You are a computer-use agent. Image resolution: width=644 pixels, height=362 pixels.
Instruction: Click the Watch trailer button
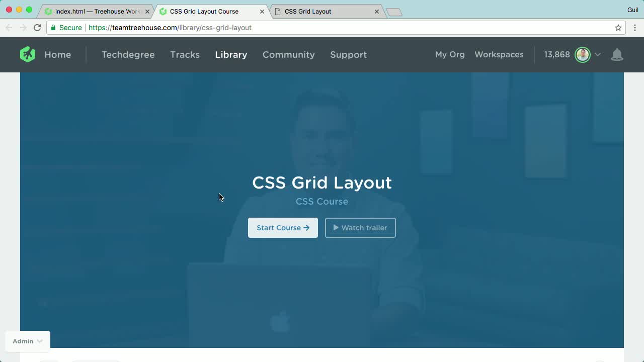tap(360, 227)
